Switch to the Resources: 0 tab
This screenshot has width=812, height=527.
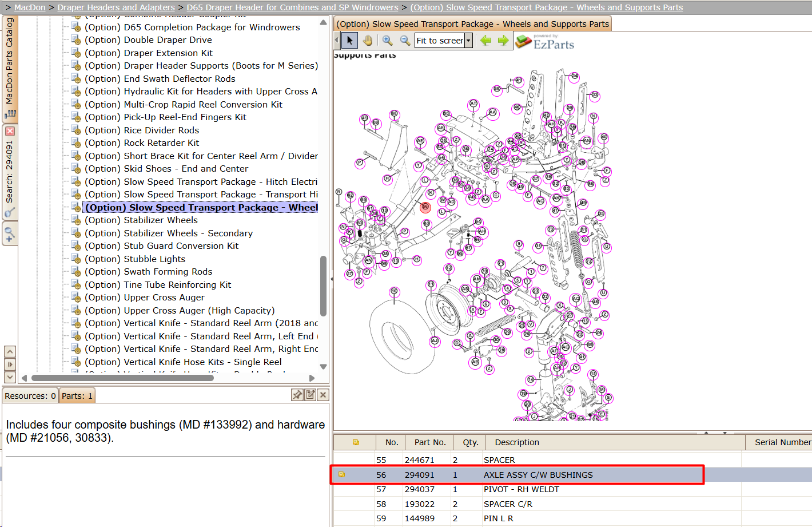pyautogui.click(x=30, y=396)
